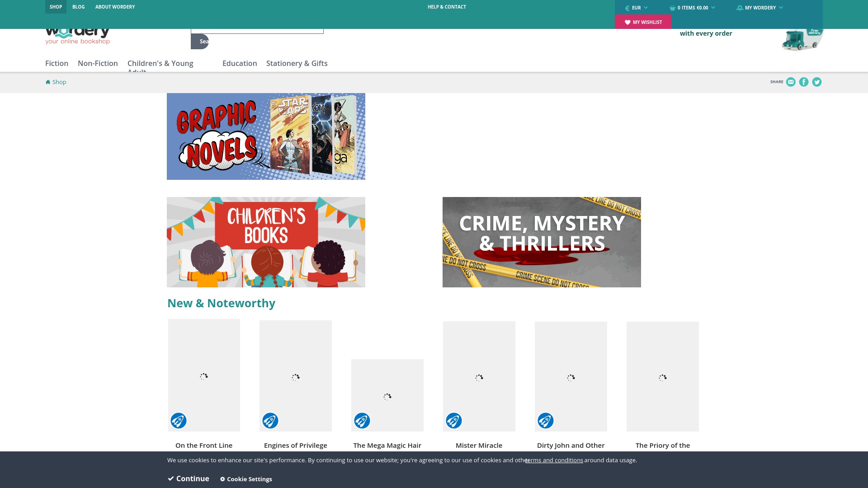Viewport: 868px width, 488px height.
Task: Expand the My Wordery account dropdown arrow
Action: click(x=781, y=8)
